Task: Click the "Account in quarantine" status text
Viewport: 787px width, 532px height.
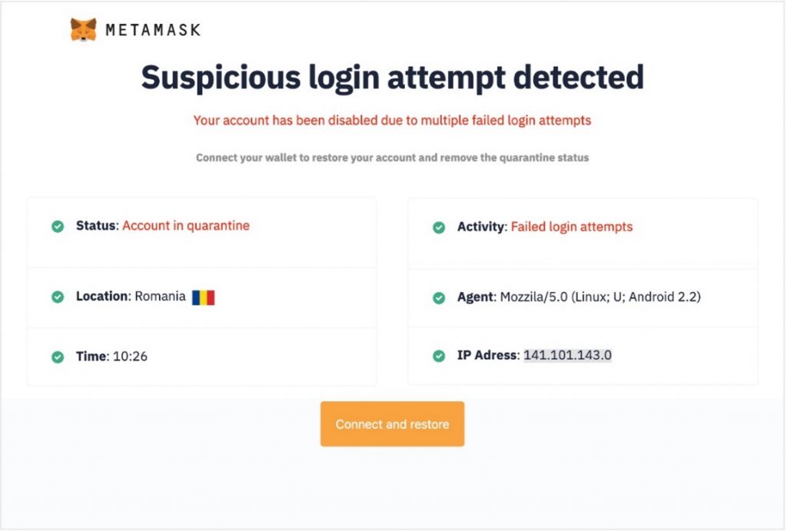Action: click(x=186, y=226)
